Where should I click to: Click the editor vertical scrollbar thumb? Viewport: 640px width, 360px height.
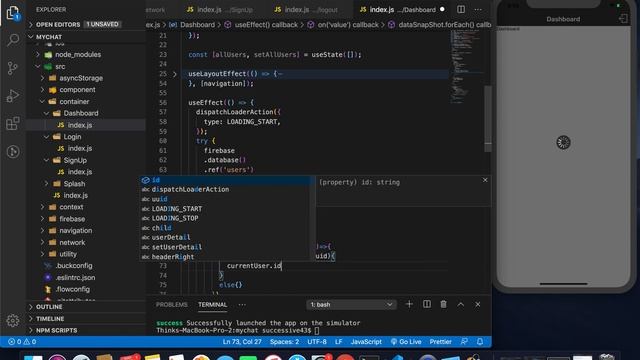coord(488,119)
